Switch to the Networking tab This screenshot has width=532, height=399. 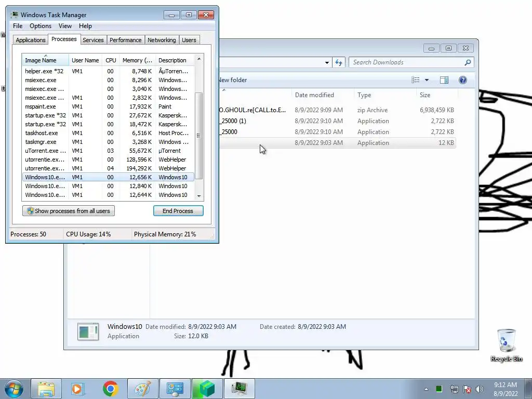coord(162,40)
